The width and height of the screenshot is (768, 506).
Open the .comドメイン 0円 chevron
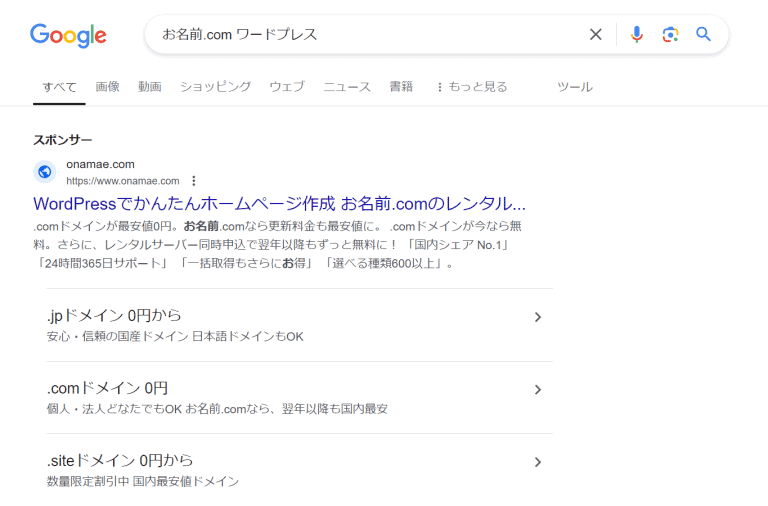[x=537, y=390]
